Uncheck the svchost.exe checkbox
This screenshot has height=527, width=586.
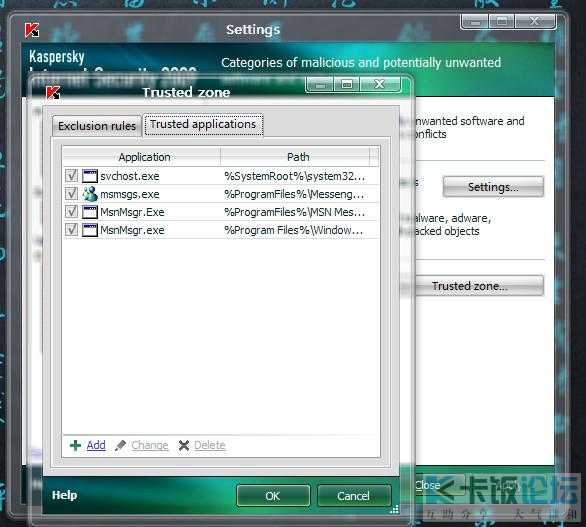pyautogui.click(x=71, y=176)
